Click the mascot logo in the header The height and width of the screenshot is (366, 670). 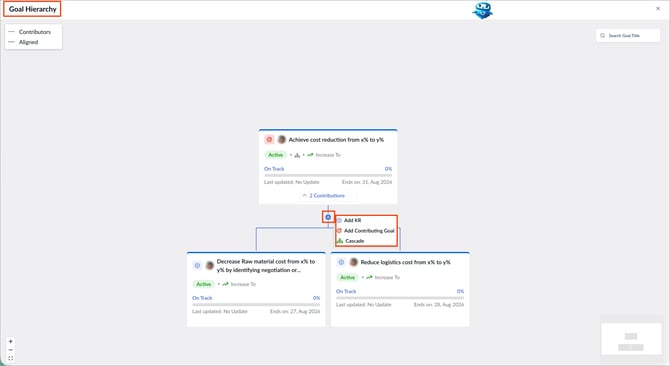pos(482,10)
